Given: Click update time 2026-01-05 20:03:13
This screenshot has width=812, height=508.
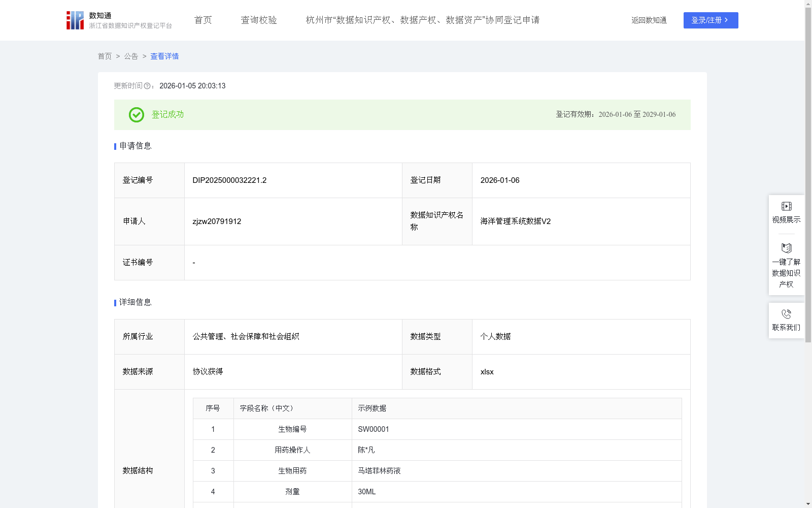Looking at the screenshot, I should 192,86.
